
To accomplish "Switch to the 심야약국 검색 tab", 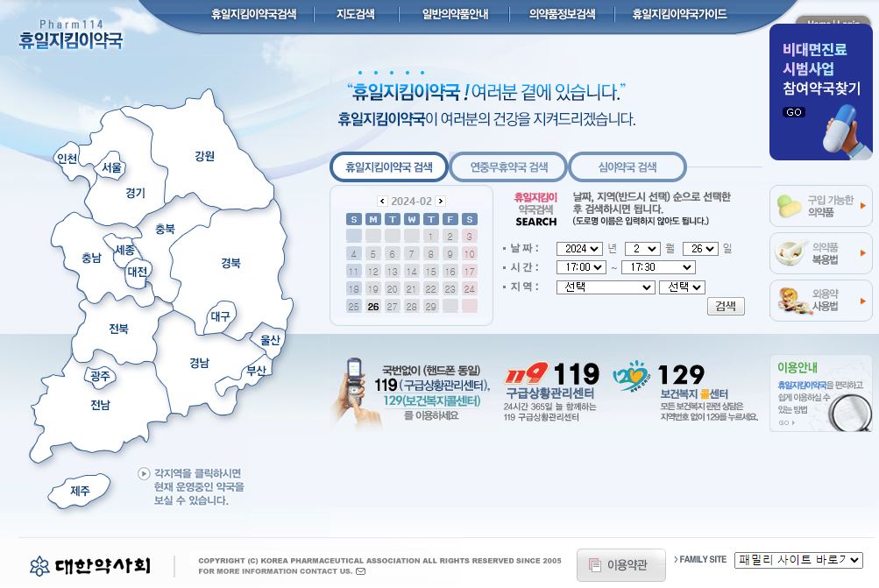I will [627, 166].
